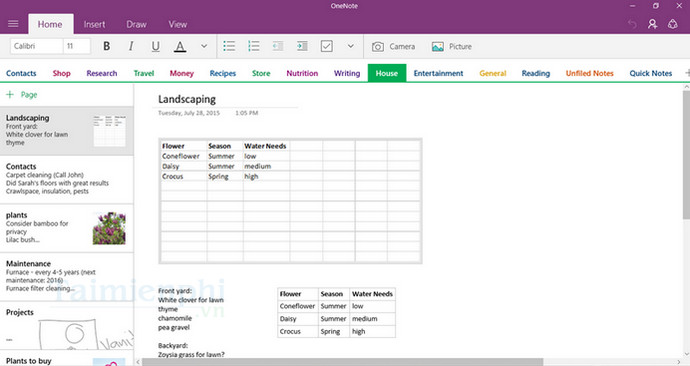
Task: Open the Calibri font name box
Action: click(36, 46)
